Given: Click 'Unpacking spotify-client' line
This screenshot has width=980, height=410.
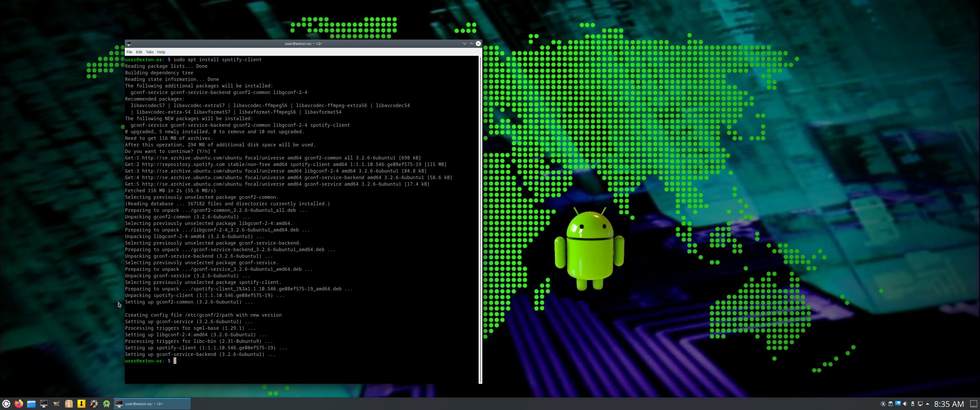Looking at the screenshot, I should 204,295.
